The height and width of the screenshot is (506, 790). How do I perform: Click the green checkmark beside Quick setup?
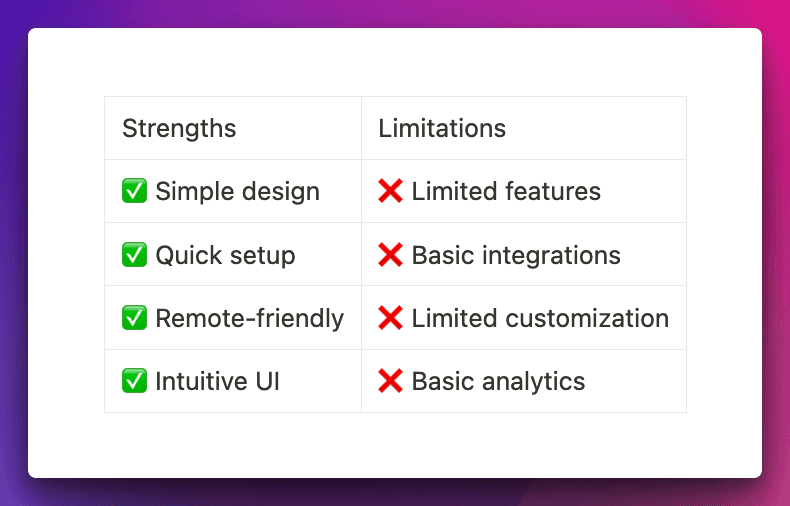134,255
